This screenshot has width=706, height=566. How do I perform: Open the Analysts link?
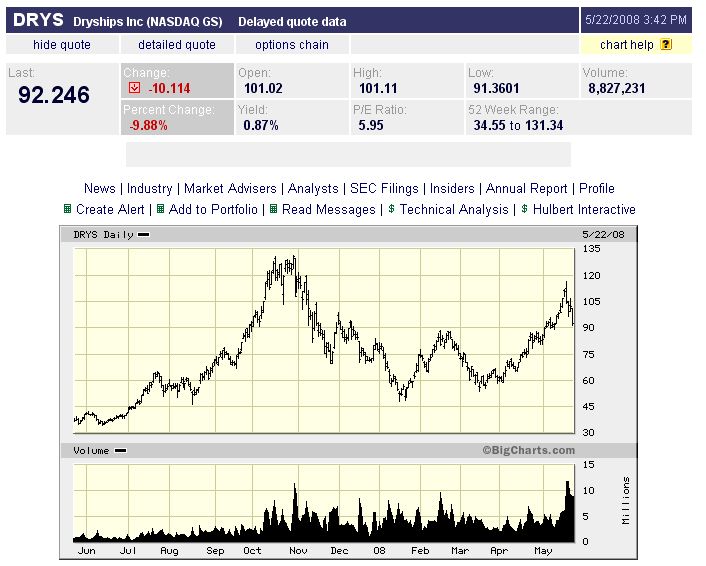[313, 188]
